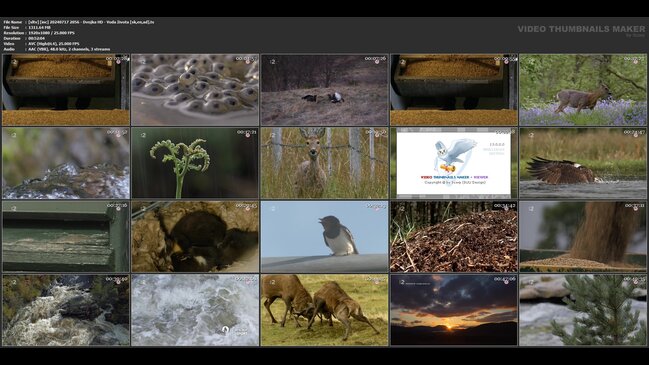This screenshot has width=649, height=365.
Task: Open the blurry rocky stream thumbnail
Action: coord(66,163)
